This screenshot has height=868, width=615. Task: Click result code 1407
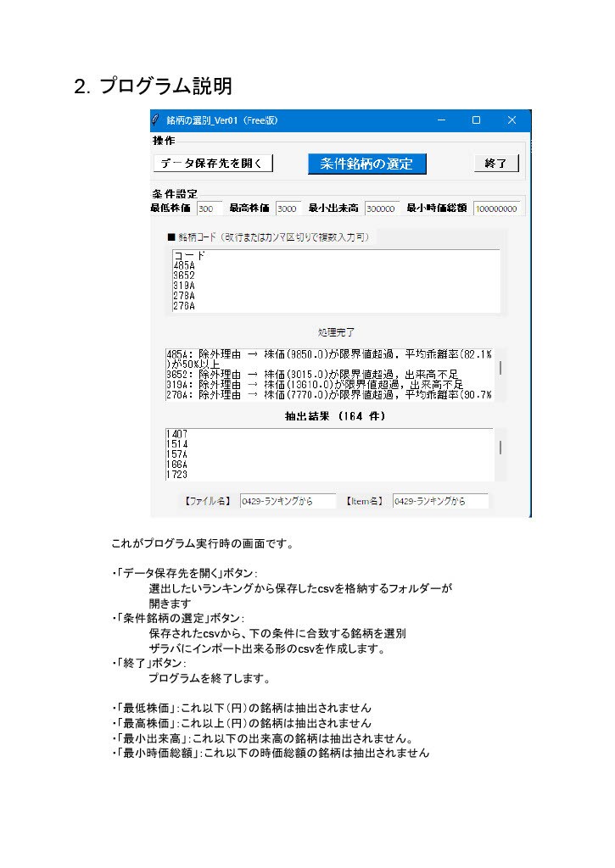coord(177,434)
